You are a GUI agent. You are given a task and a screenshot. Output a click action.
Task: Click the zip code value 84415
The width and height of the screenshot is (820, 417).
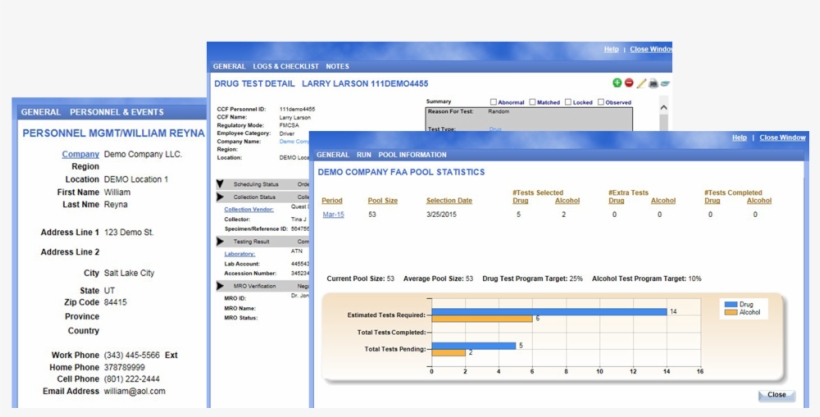pyautogui.click(x=115, y=302)
